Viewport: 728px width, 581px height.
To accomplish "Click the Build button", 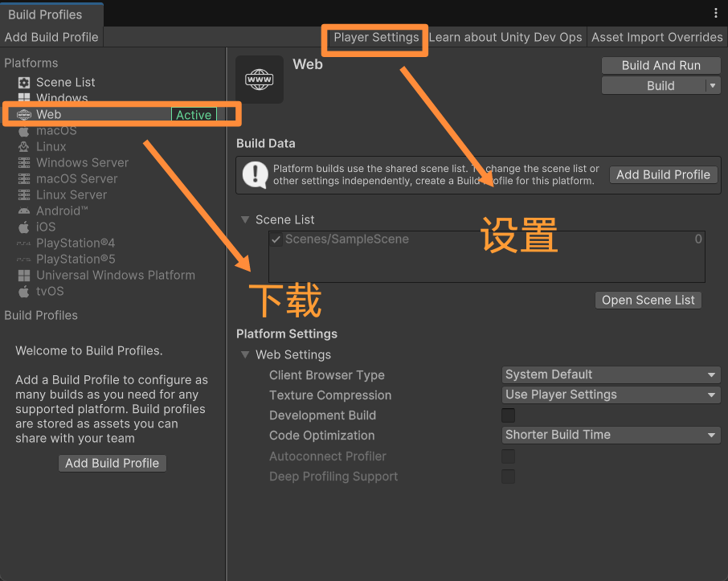I will click(654, 85).
